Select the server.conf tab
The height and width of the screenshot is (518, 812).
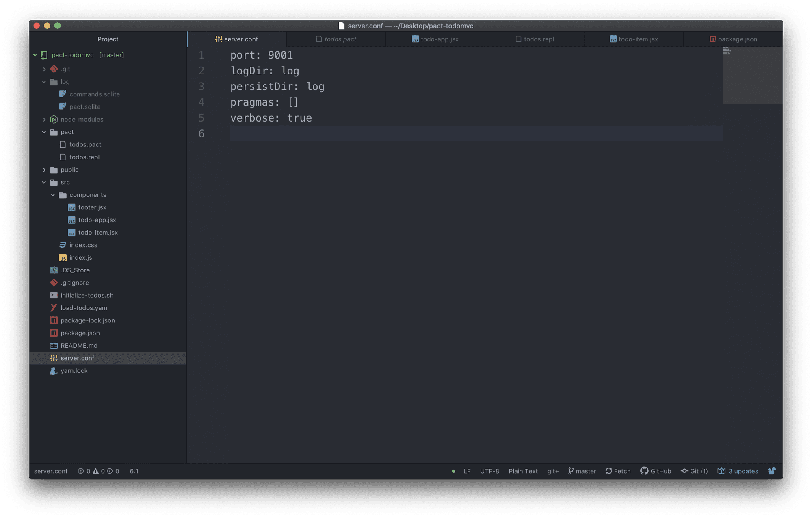(237, 39)
